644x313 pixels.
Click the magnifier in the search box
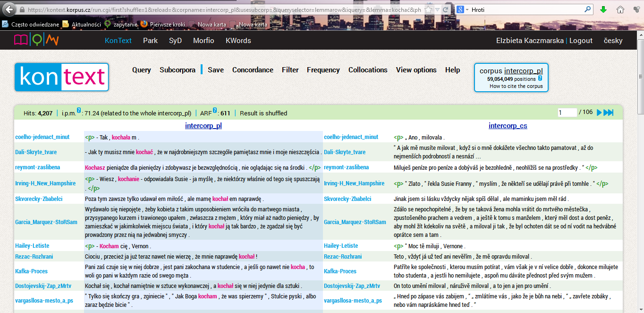click(x=588, y=9)
